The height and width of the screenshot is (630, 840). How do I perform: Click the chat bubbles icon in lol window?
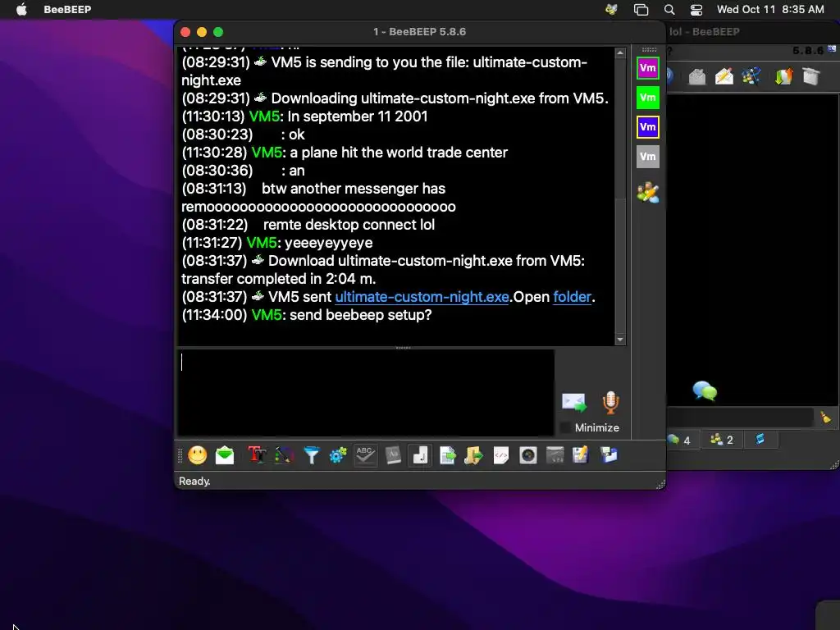[x=705, y=391]
